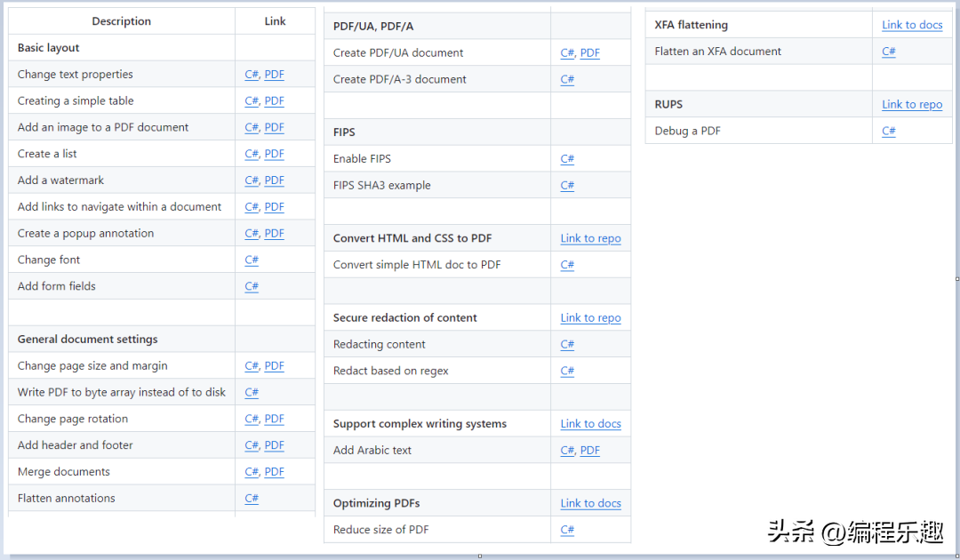
Task: Open Link to repo for Secure redaction
Action: click(590, 318)
